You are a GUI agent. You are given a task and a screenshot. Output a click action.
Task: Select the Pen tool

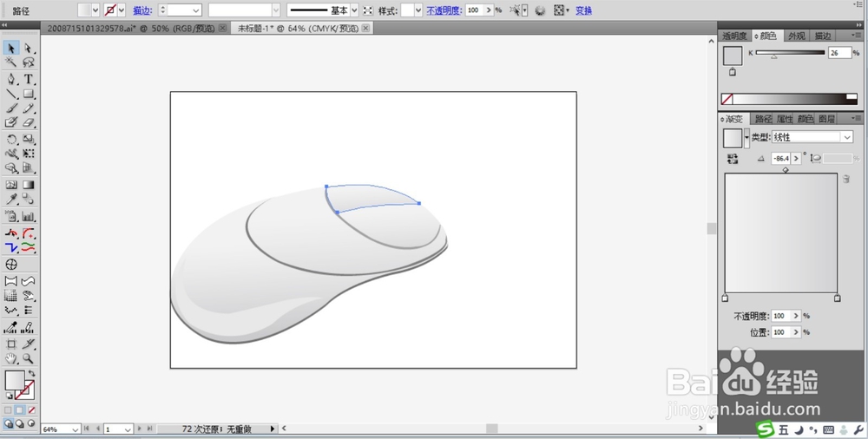pyautogui.click(x=11, y=79)
